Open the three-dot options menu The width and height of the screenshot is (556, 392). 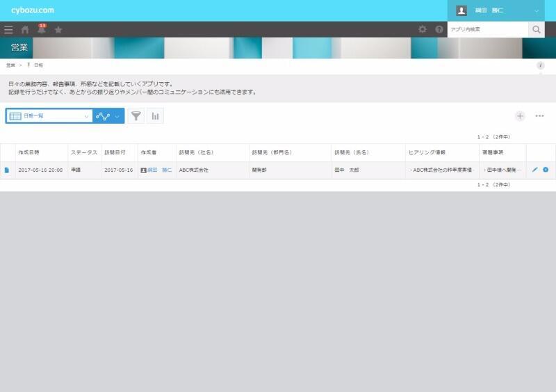tap(539, 116)
